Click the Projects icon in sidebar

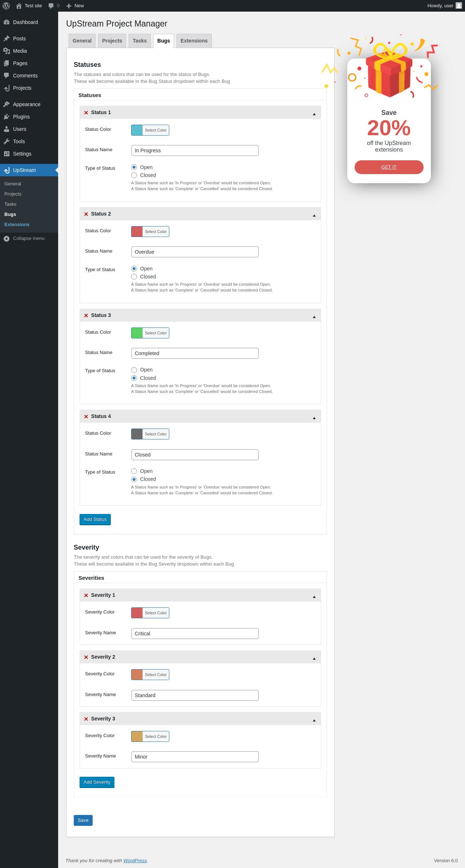tap(7, 88)
